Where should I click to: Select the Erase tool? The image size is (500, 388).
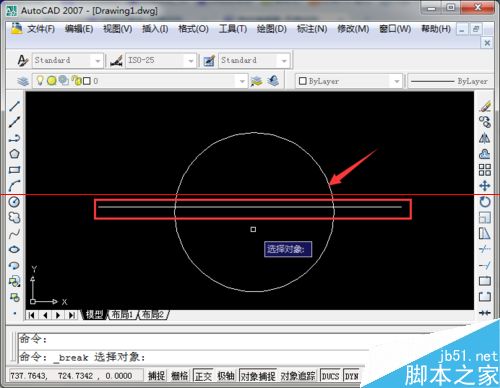(485, 106)
